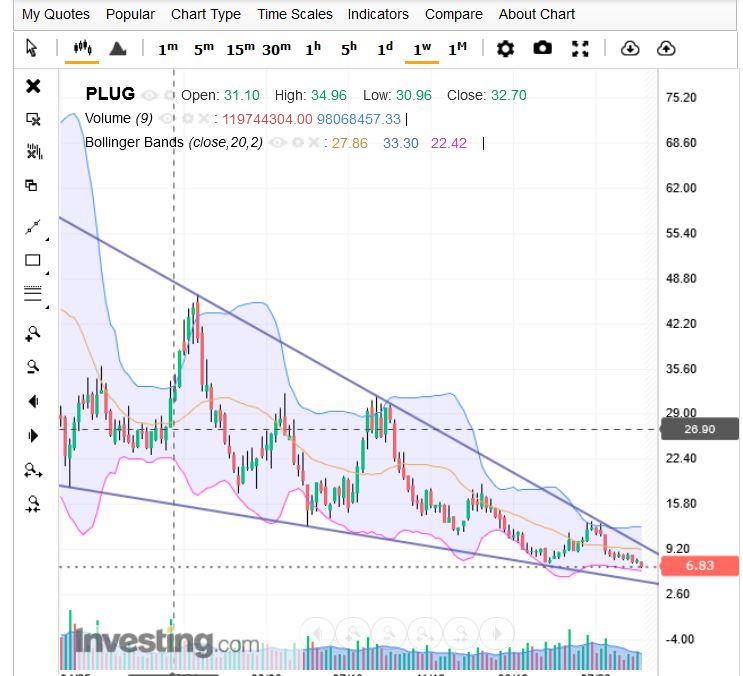Click the cloud download (load chart) icon
The image size is (743, 676).
[630, 48]
